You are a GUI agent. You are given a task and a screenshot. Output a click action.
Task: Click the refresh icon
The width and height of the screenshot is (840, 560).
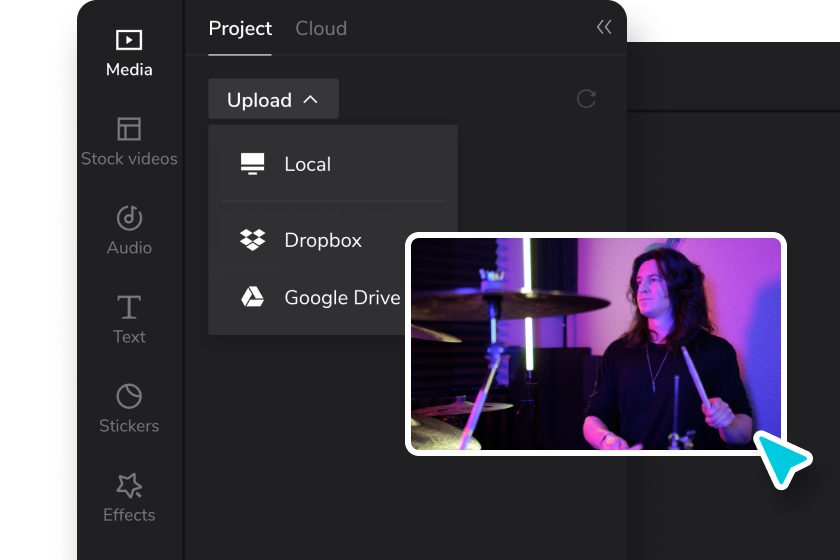(x=586, y=99)
